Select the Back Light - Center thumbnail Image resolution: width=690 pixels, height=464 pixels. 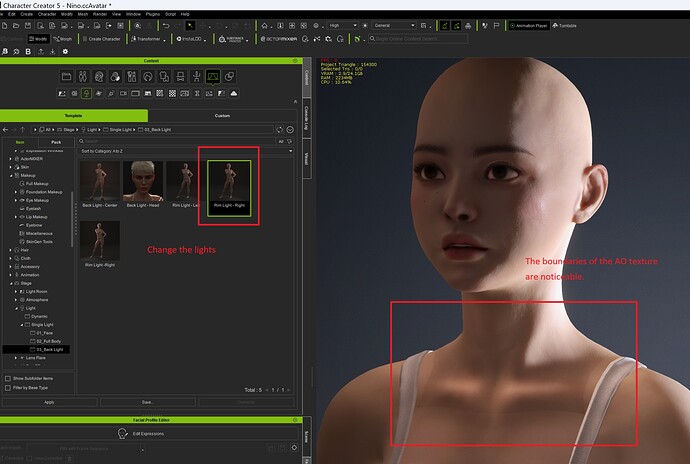click(100, 184)
